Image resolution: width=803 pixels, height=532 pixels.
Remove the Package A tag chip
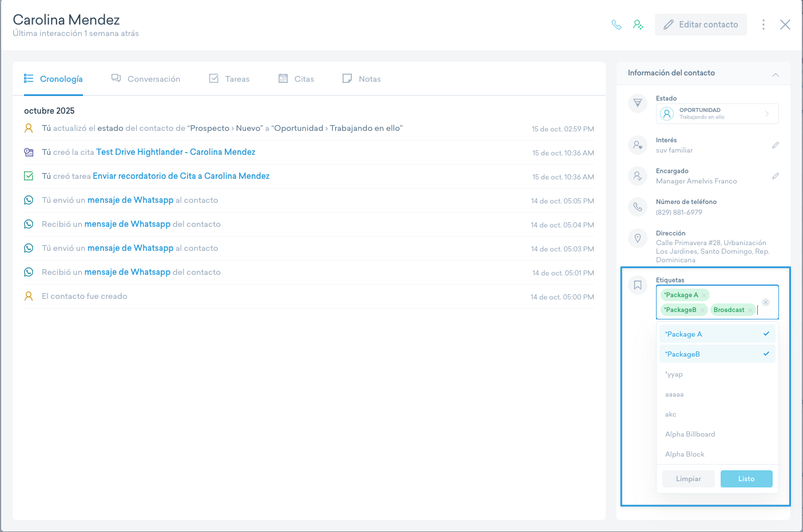pyautogui.click(x=705, y=295)
